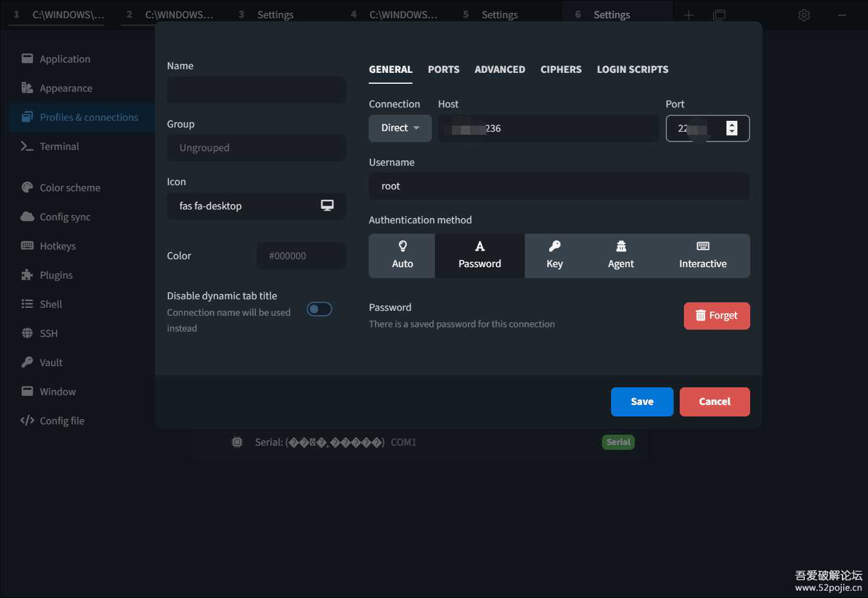Click the Name input field
This screenshot has height=598, width=868.
pos(256,89)
